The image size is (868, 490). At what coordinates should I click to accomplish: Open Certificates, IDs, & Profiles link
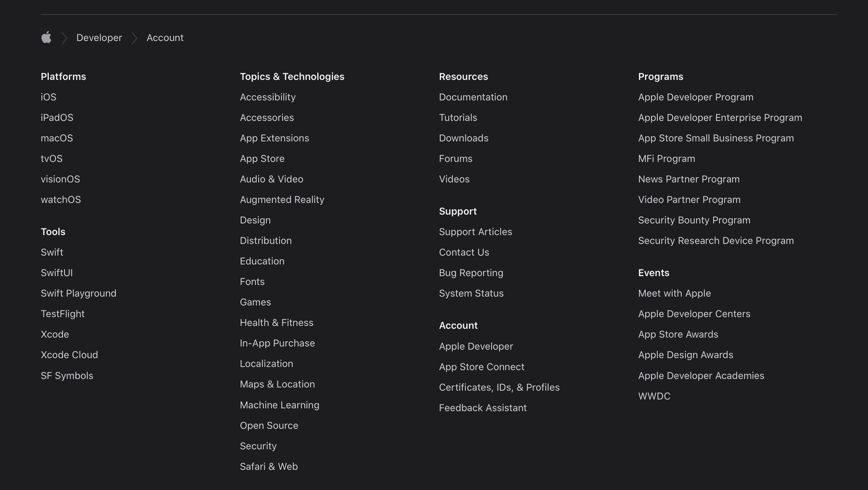pyautogui.click(x=499, y=387)
